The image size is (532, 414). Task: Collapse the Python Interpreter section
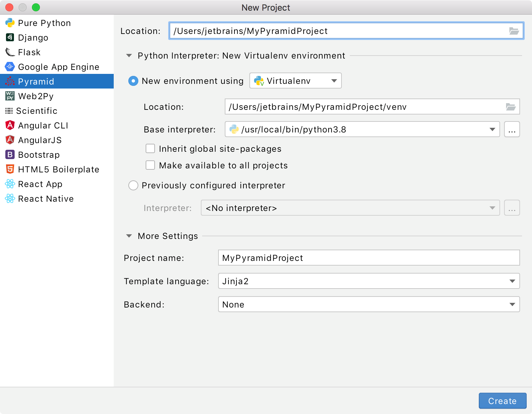(129, 56)
